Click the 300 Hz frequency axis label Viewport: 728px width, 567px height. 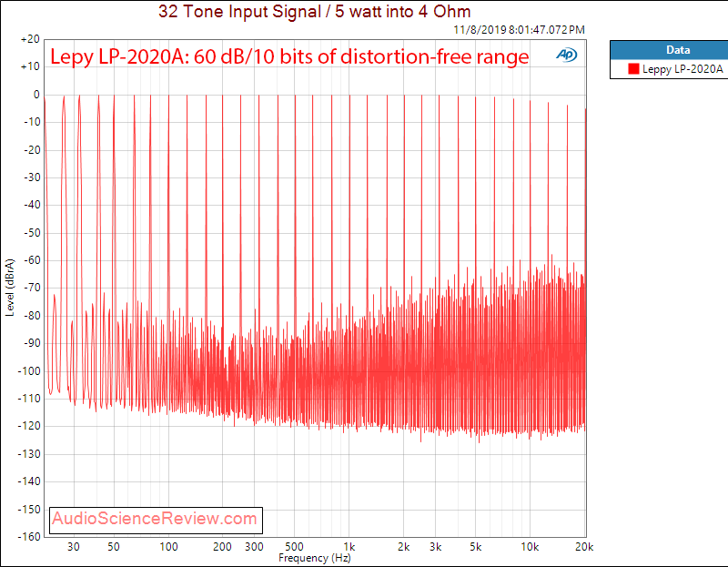254,547
